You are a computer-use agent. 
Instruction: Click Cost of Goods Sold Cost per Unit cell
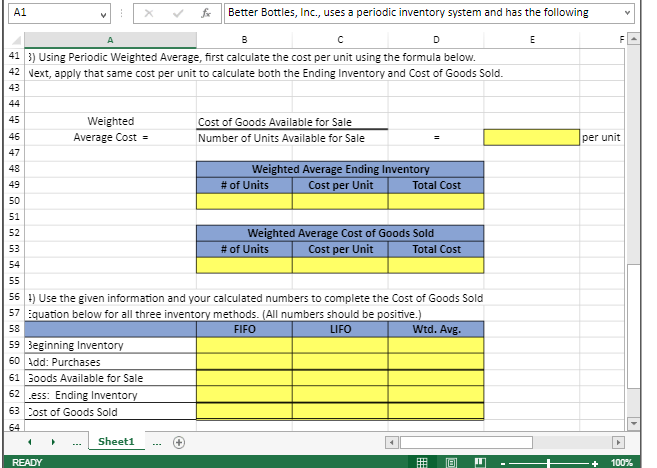click(x=340, y=265)
